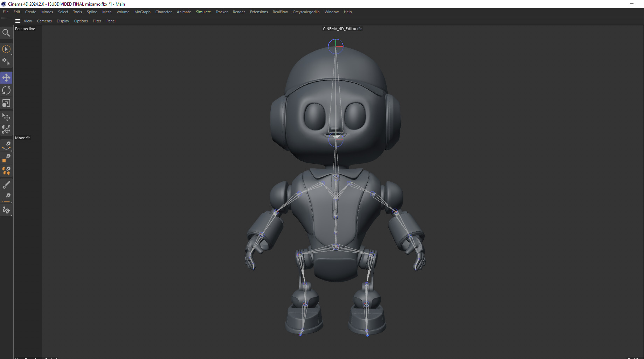The width and height of the screenshot is (644, 359).
Task: Open the Tracker menu
Action: [x=222, y=12]
